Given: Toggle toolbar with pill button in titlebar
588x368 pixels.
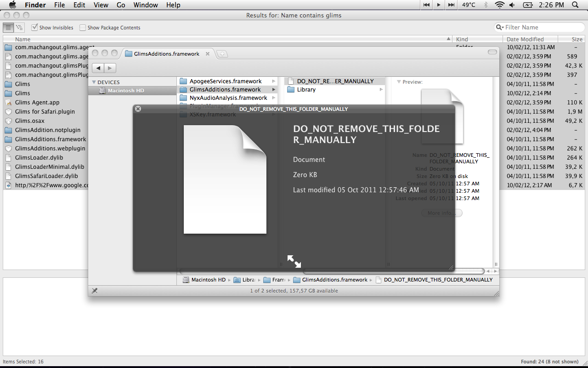Looking at the screenshot, I should coord(492,52).
